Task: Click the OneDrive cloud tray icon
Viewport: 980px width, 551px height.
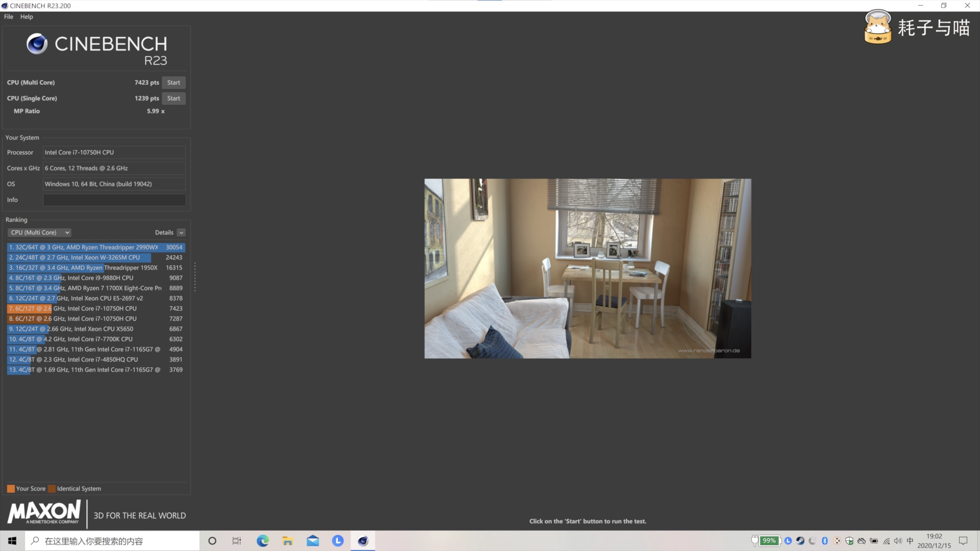Action: [x=862, y=541]
